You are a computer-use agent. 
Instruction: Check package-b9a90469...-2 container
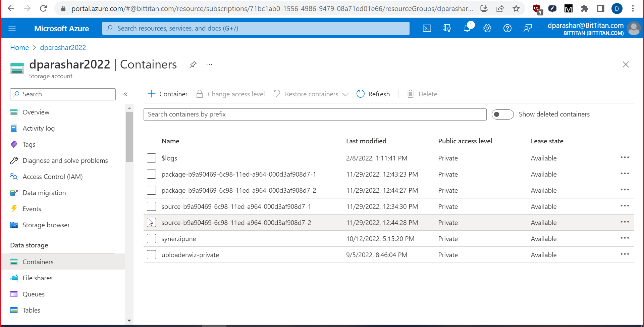point(152,190)
